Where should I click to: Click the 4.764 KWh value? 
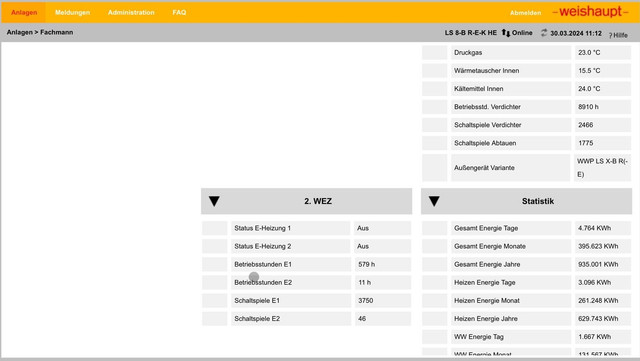click(594, 228)
